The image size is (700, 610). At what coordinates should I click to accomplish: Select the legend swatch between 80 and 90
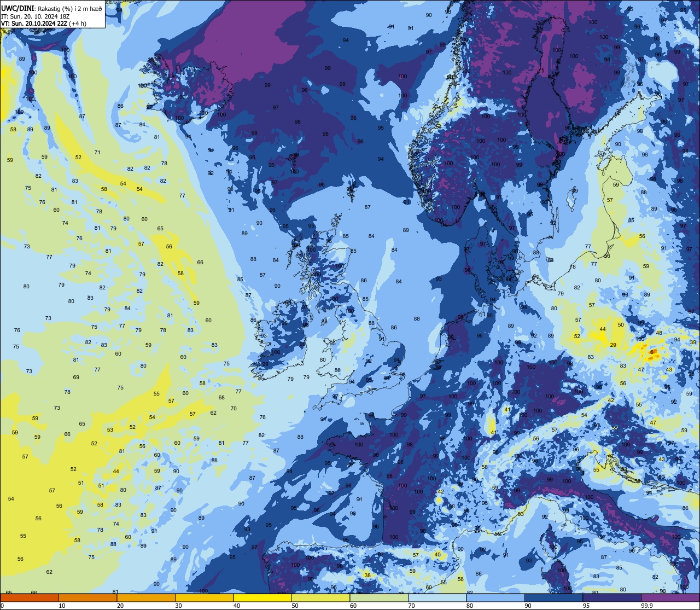(x=495, y=597)
